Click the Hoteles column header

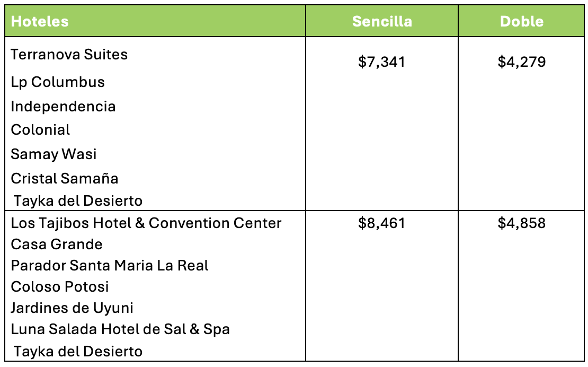point(40,21)
